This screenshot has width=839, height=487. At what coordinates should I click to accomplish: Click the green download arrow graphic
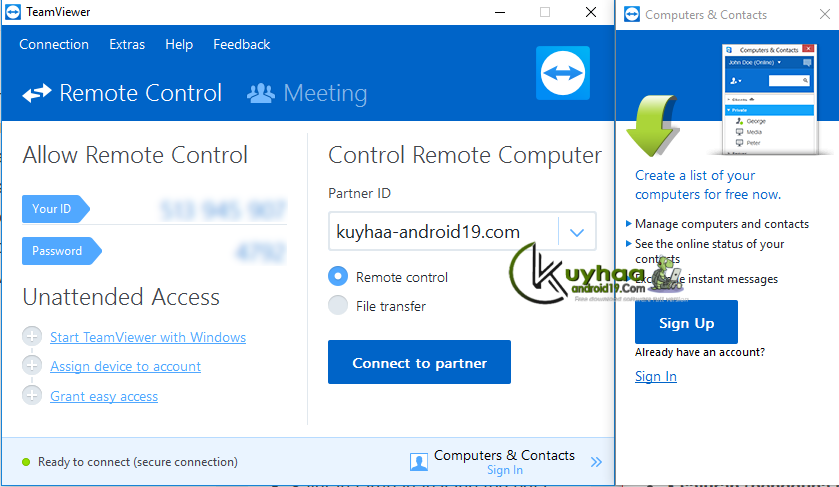click(653, 126)
